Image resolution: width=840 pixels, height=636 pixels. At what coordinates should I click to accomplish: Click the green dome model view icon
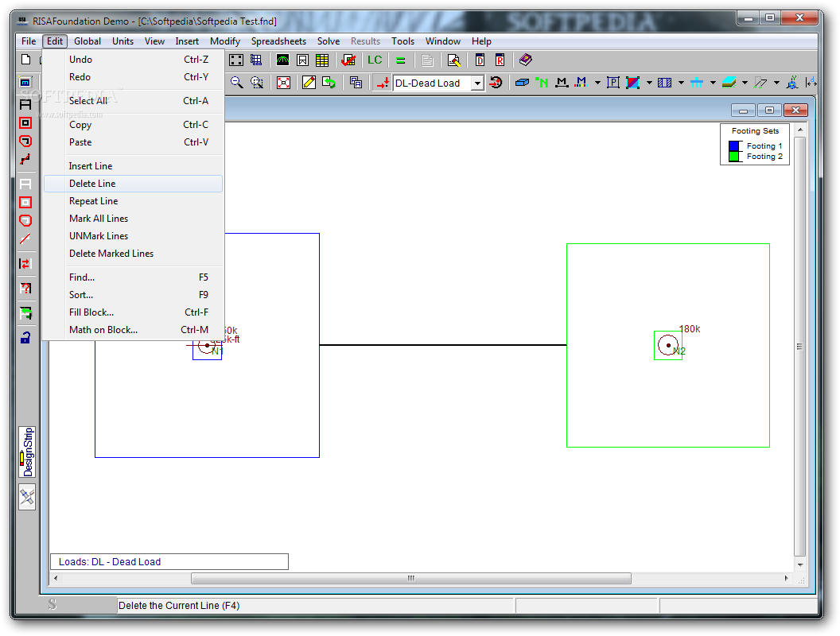click(282, 60)
